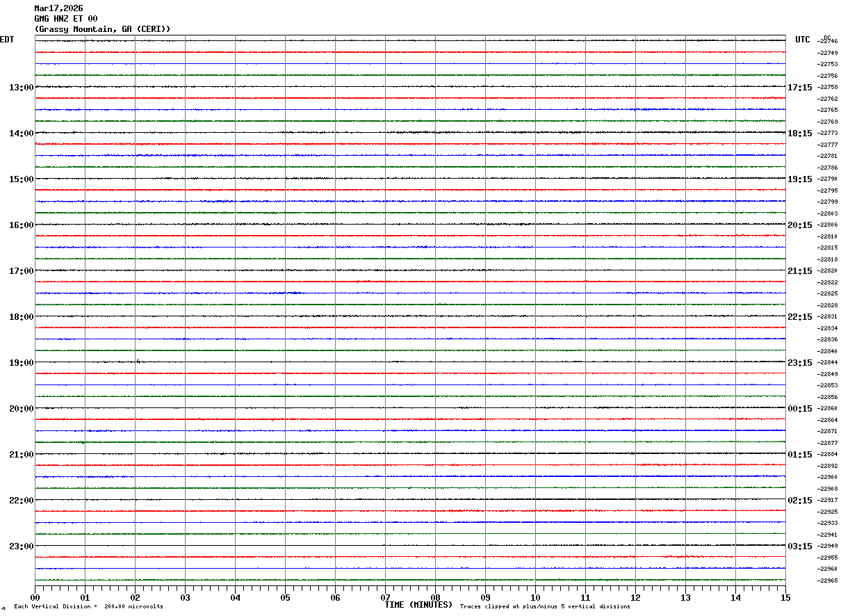The image size is (841, 616).
Task: Click the 'Each Vertical Division = 200.00 microvolts' note
Action: click(x=89, y=607)
